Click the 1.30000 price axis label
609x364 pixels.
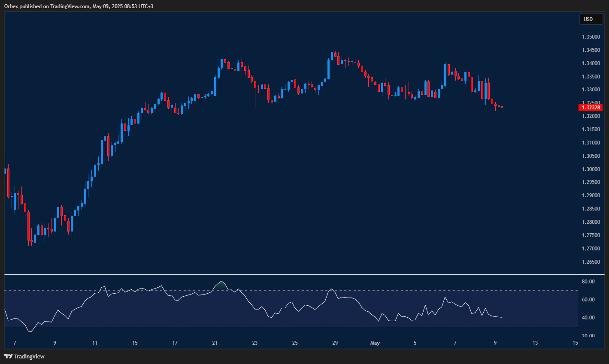click(x=591, y=169)
